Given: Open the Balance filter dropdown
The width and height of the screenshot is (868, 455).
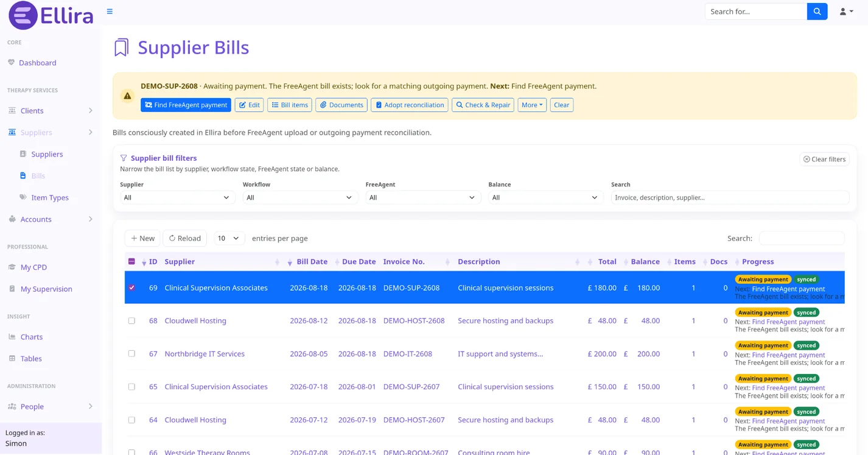Looking at the screenshot, I should coord(545,197).
